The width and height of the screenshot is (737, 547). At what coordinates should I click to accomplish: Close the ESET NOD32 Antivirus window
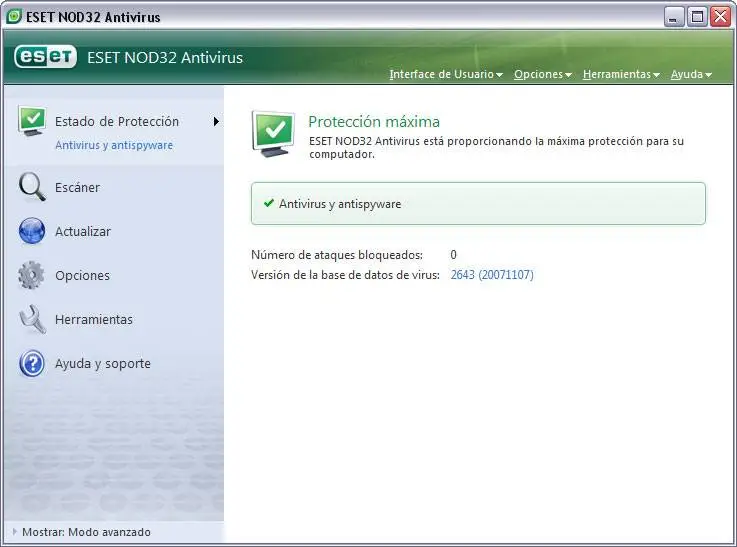coord(721,17)
